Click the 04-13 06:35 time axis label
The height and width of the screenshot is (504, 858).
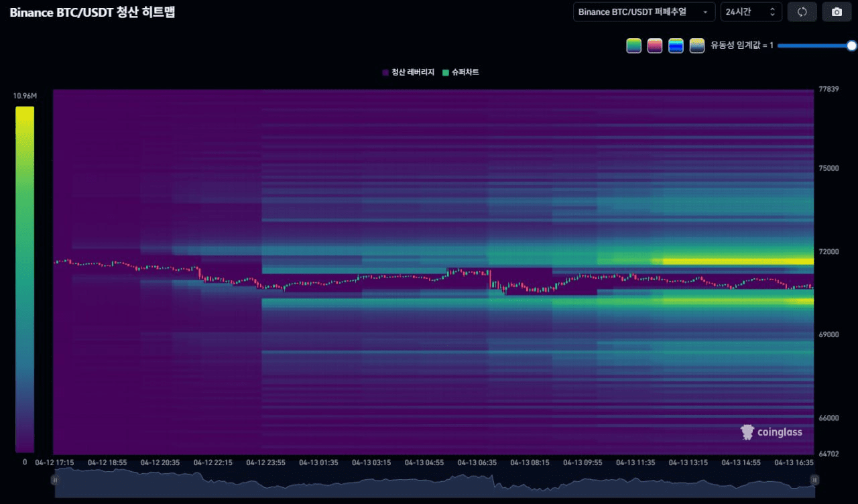click(477, 462)
